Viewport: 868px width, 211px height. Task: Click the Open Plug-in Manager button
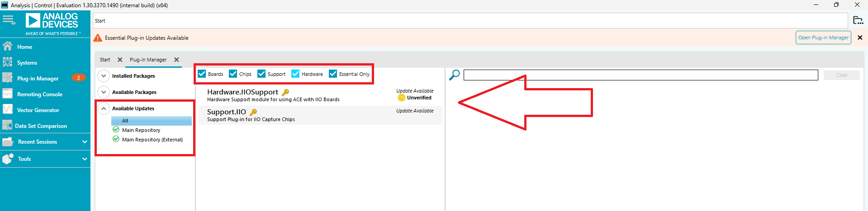823,38
